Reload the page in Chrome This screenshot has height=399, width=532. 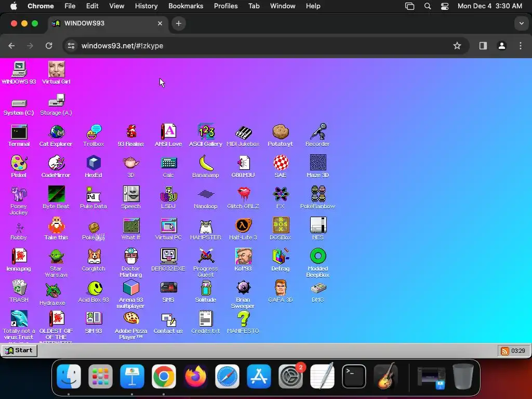tap(49, 46)
